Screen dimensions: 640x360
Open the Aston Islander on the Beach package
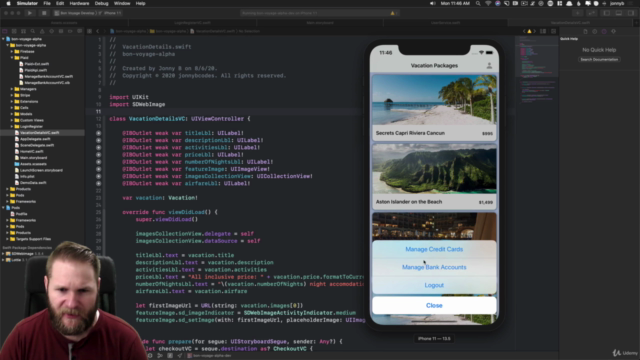[434, 176]
